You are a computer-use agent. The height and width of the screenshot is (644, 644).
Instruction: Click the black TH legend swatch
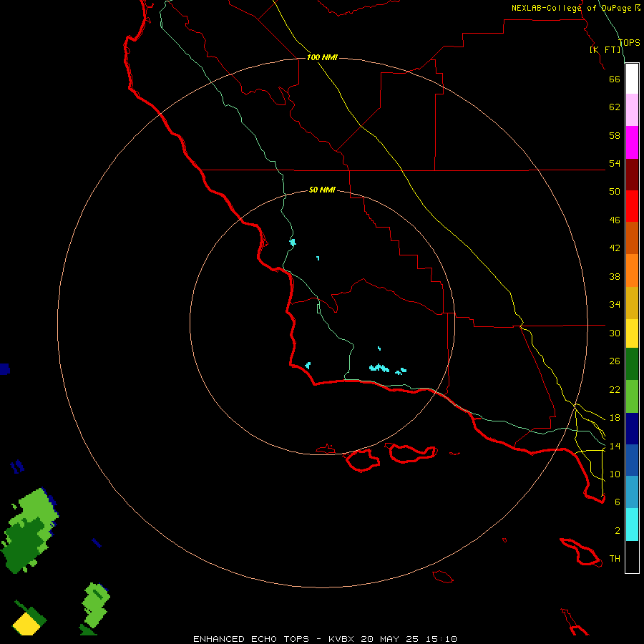pyautogui.click(x=632, y=557)
